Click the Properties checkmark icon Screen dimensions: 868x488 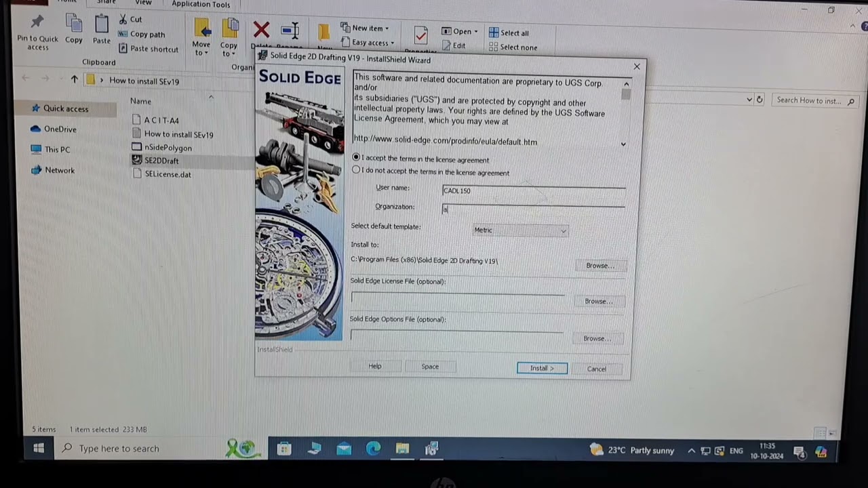420,35
